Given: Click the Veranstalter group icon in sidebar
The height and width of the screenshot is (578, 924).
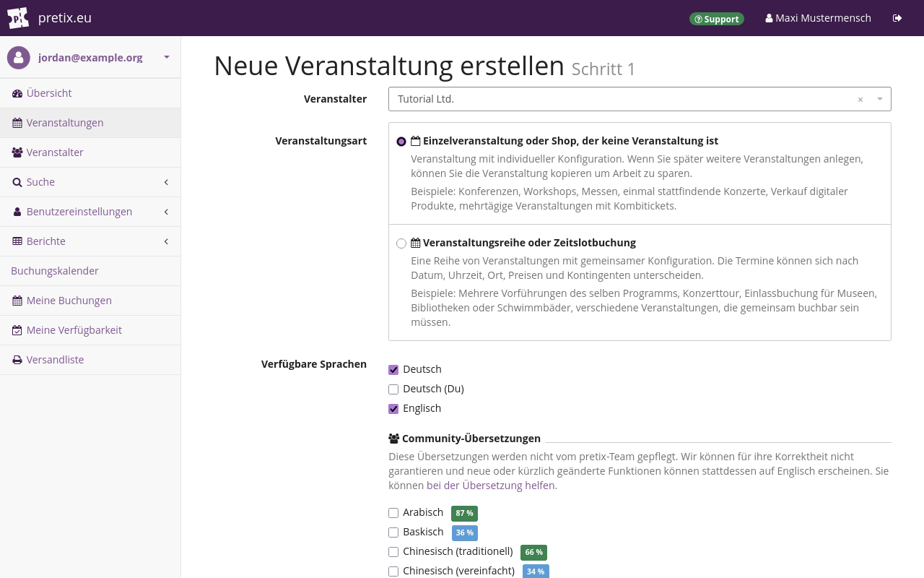Looking at the screenshot, I should point(17,152).
